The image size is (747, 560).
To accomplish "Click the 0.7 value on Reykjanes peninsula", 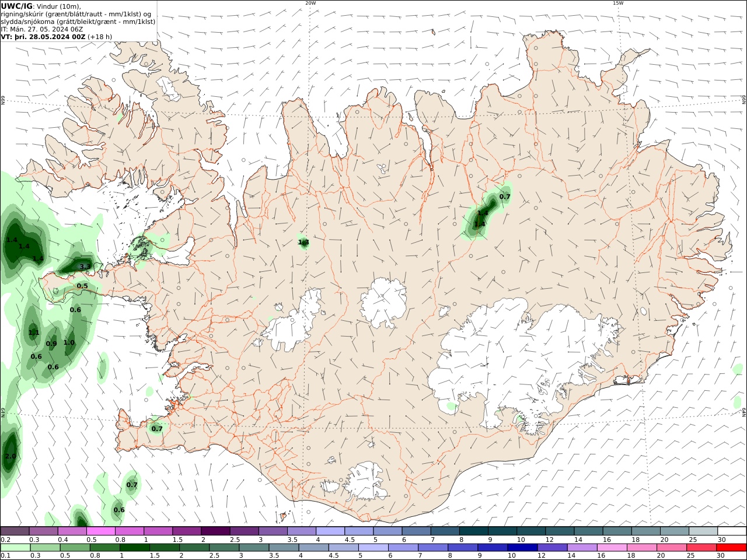I will pyautogui.click(x=157, y=429).
